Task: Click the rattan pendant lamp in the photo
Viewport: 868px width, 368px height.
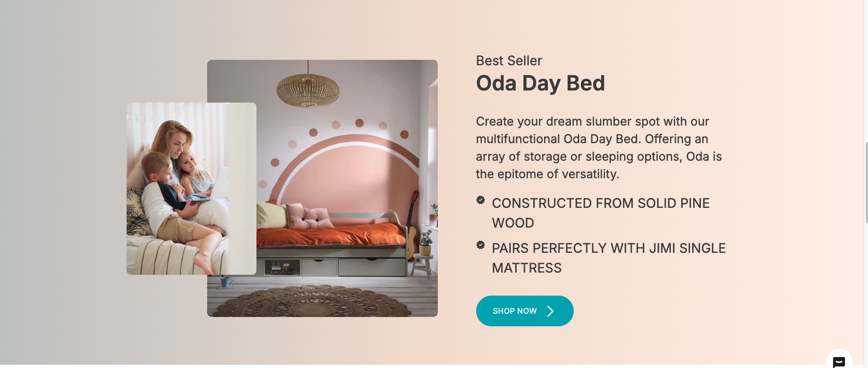Action: pyautogui.click(x=308, y=90)
